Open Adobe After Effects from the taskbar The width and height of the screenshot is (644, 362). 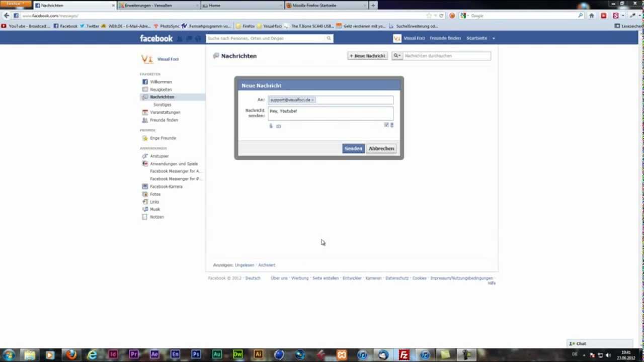tap(154, 355)
